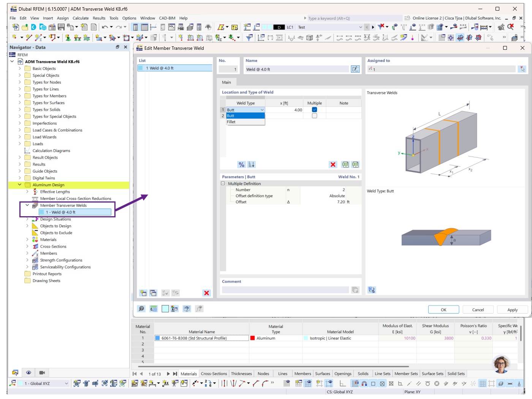The width and height of the screenshot is (532, 399).
Task: Click the OK button
Action: click(443, 310)
